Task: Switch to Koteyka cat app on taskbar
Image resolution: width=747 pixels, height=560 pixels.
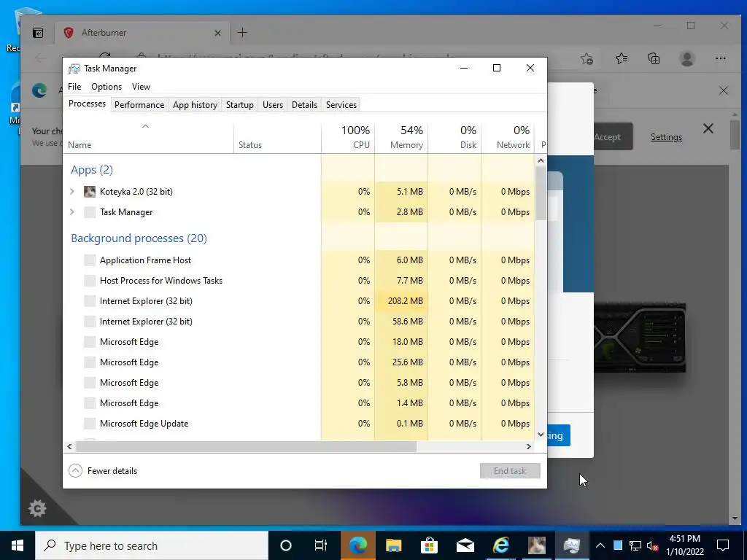Action: pyautogui.click(x=536, y=545)
